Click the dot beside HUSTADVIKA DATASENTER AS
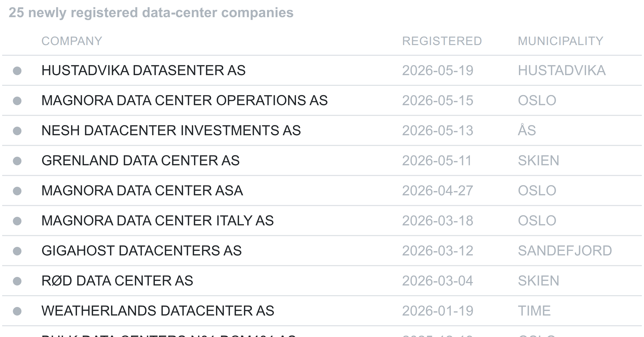 point(17,71)
